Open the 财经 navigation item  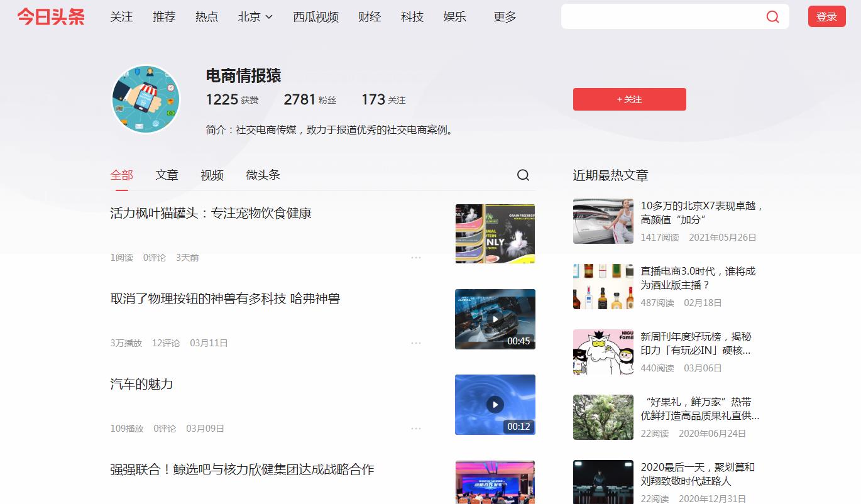[x=370, y=17]
